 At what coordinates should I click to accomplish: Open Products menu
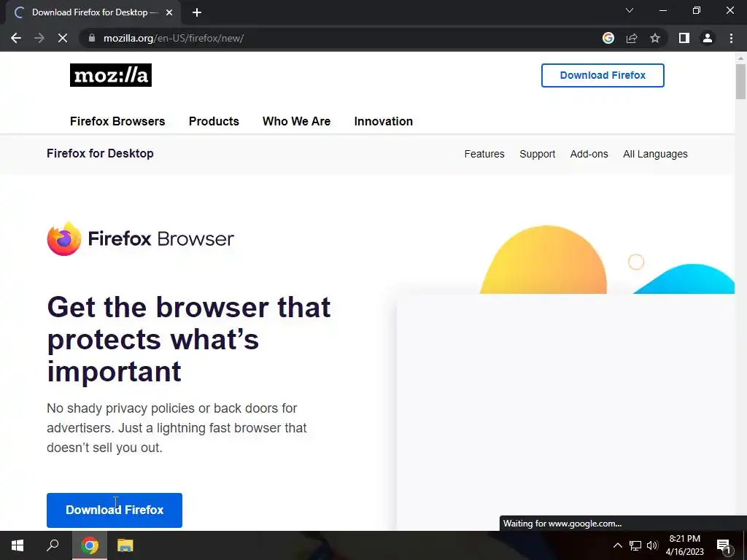pyautogui.click(x=214, y=122)
